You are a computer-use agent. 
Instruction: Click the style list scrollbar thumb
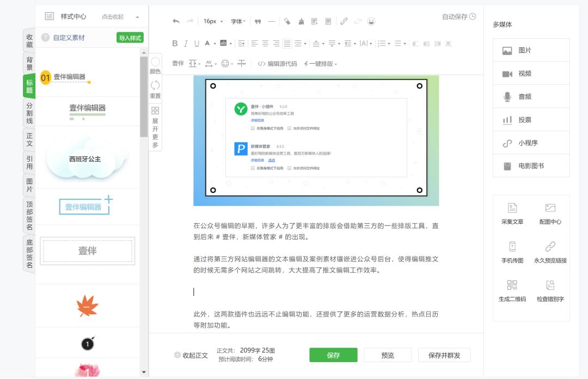144,96
